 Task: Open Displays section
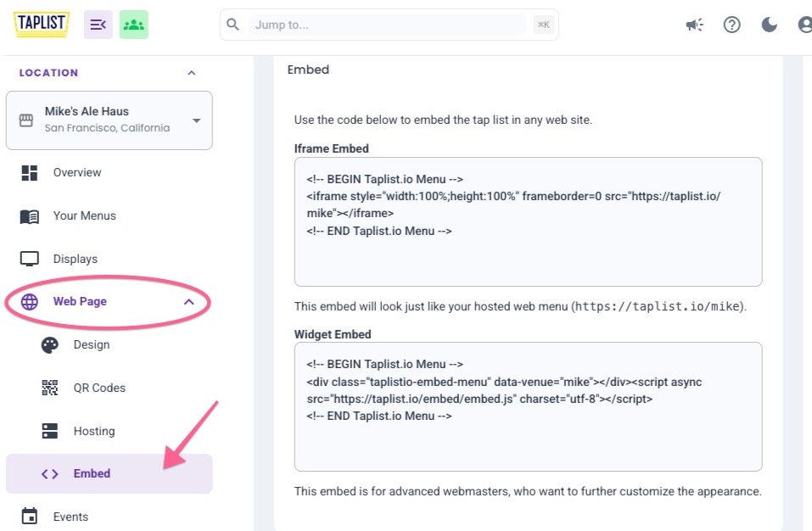(x=76, y=259)
